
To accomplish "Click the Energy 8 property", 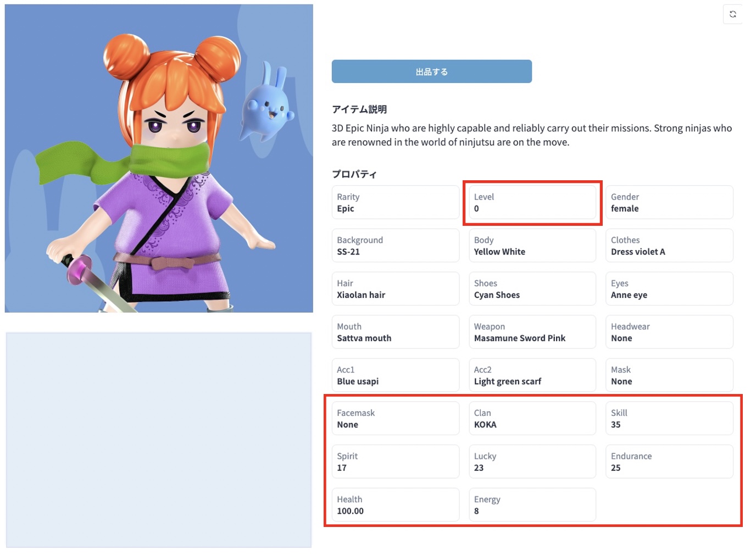I will (532, 505).
